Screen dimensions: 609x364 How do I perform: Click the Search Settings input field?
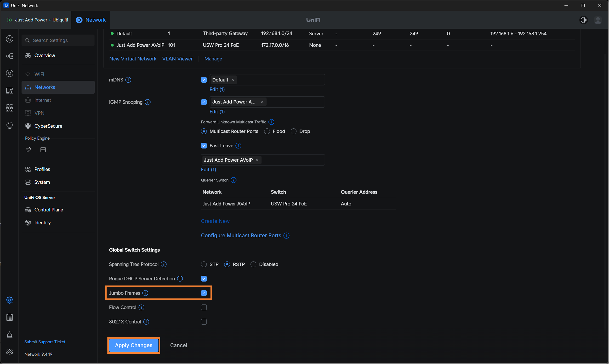coord(58,40)
